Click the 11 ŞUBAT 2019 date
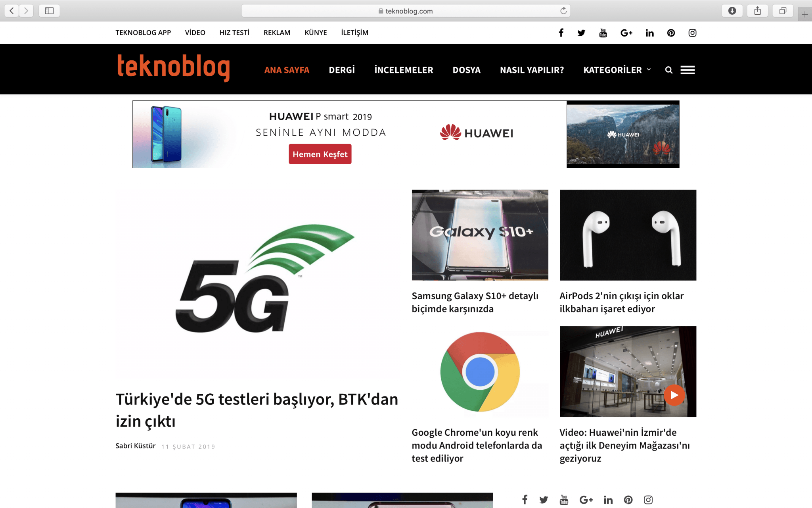 point(188,447)
